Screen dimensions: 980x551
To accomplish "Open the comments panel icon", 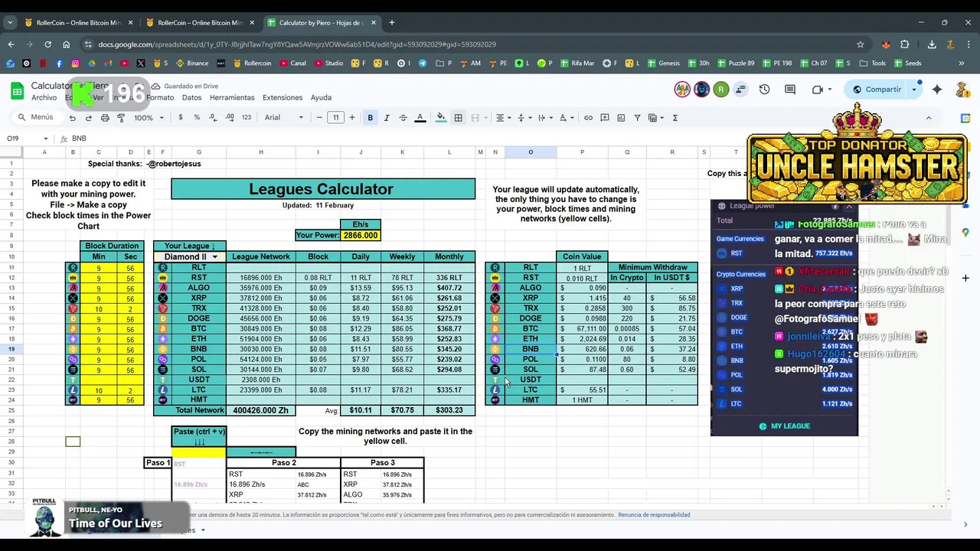I will (790, 90).
